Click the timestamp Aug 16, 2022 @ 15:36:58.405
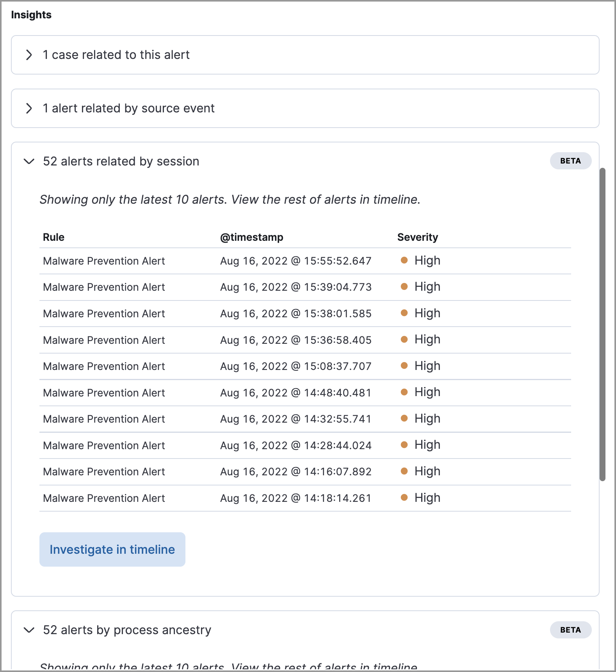 click(x=296, y=340)
